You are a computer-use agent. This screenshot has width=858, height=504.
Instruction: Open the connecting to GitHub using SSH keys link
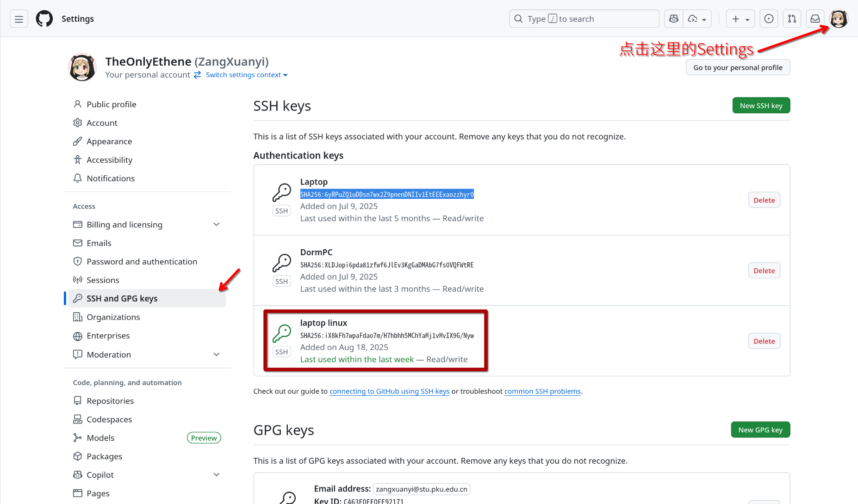(x=389, y=391)
